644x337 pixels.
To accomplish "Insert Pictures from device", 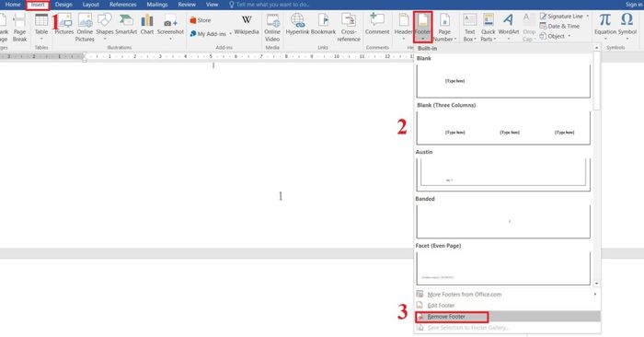I will (x=64, y=25).
